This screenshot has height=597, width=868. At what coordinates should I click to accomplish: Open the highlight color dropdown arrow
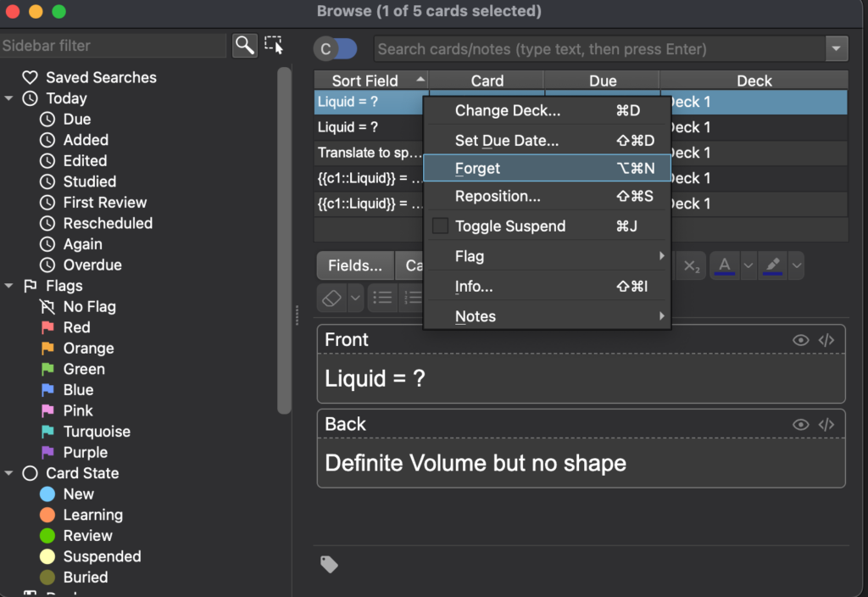click(796, 265)
